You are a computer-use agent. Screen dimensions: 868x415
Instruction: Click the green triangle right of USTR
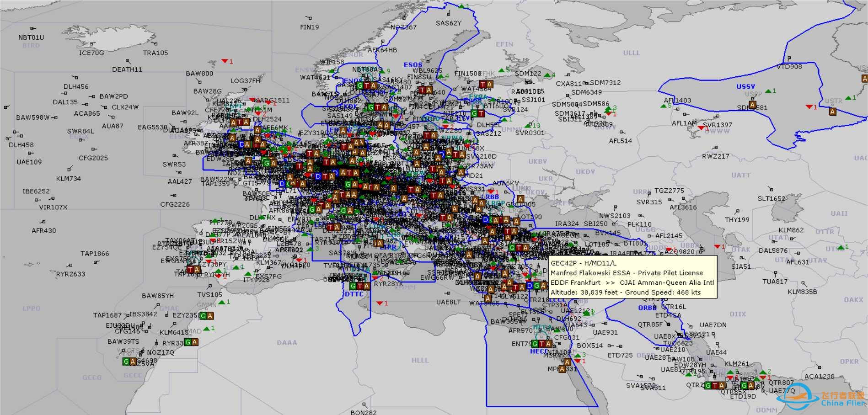tap(848, 98)
